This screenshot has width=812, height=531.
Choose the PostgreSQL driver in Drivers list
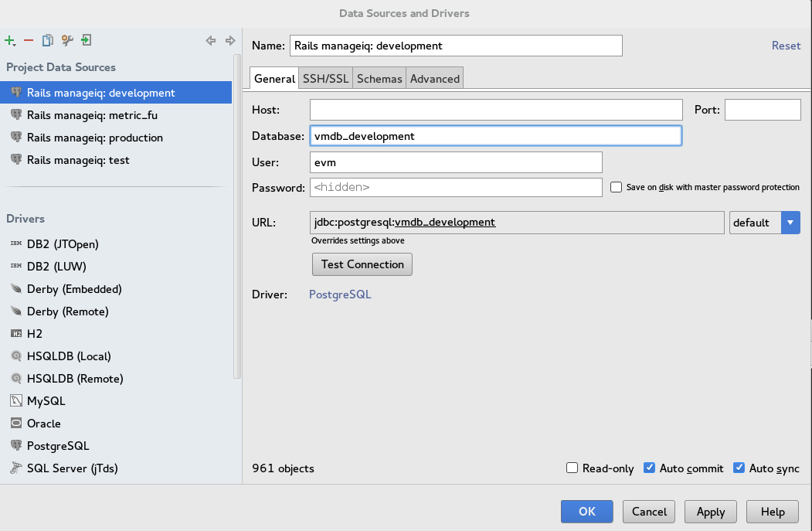116,445
